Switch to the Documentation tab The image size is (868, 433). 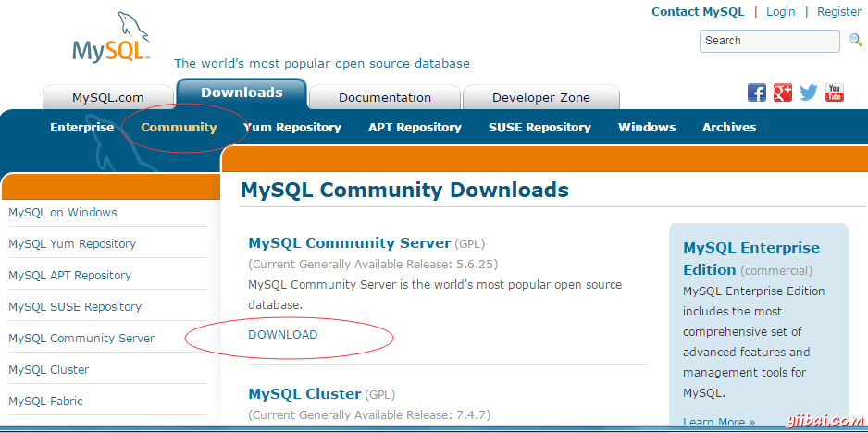(x=384, y=97)
